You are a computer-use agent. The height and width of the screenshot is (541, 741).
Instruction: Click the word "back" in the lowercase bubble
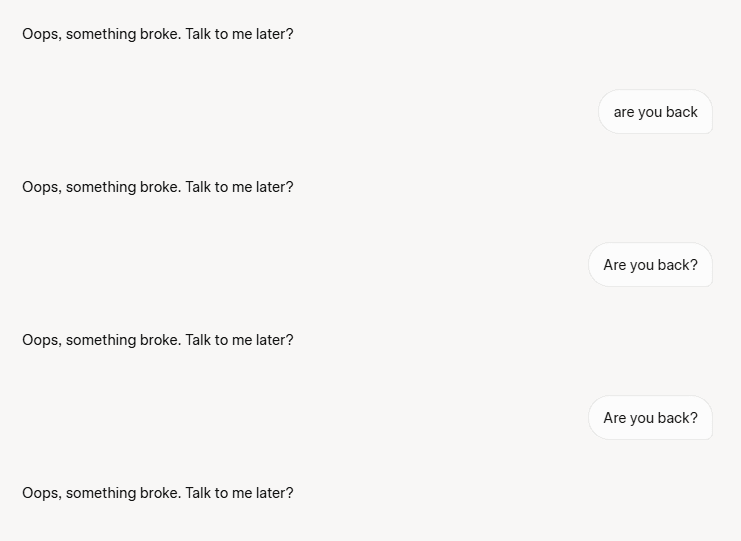coord(681,112)
